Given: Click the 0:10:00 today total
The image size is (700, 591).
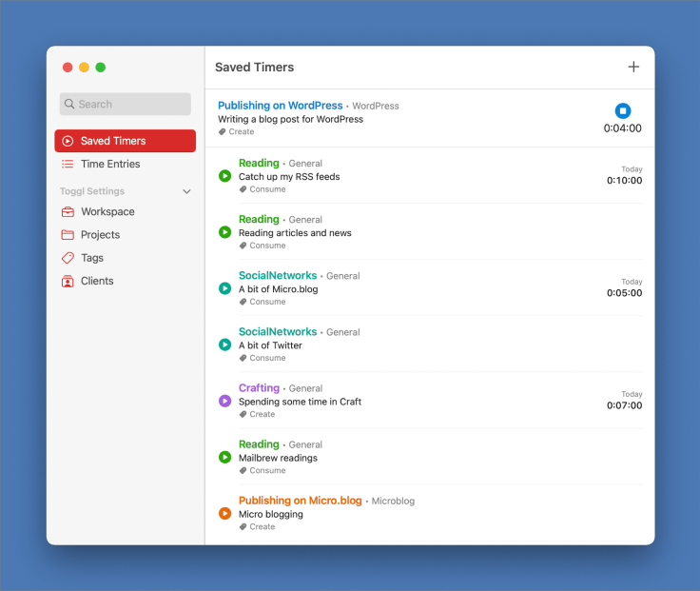Looking at the screenshot, I should pos(625,181).
